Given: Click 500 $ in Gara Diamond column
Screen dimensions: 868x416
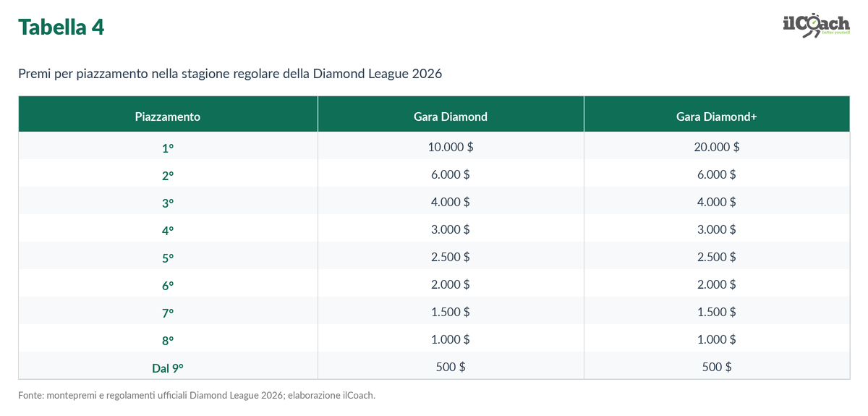Looking at the screenshot, I should point(451,367).
